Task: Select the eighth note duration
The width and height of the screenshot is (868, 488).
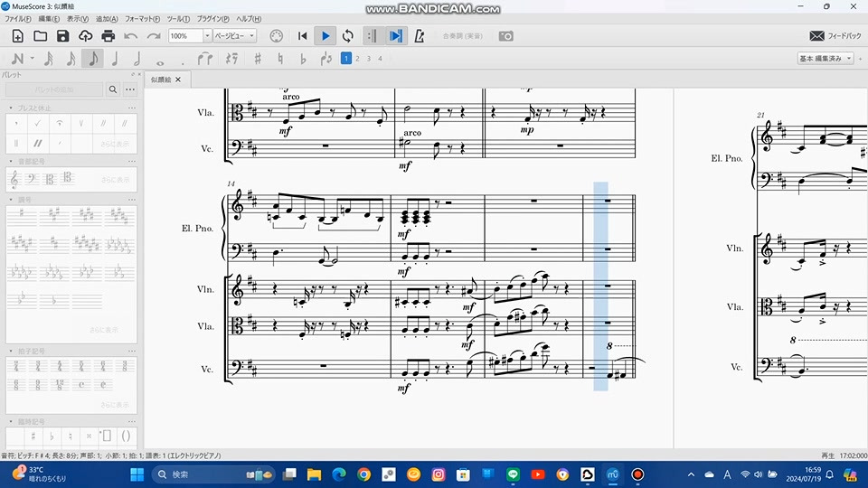Action: click(92, 59)
